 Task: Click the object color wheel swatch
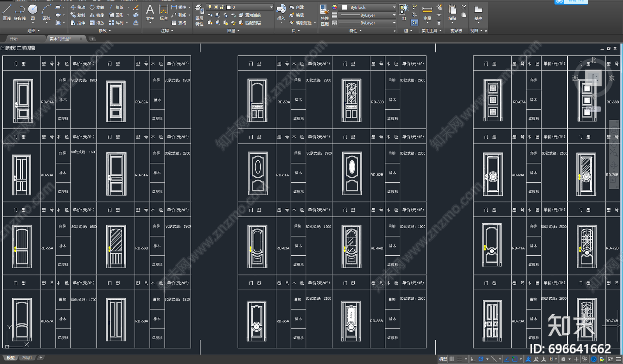pyautogui.click(x=334, y=7)
